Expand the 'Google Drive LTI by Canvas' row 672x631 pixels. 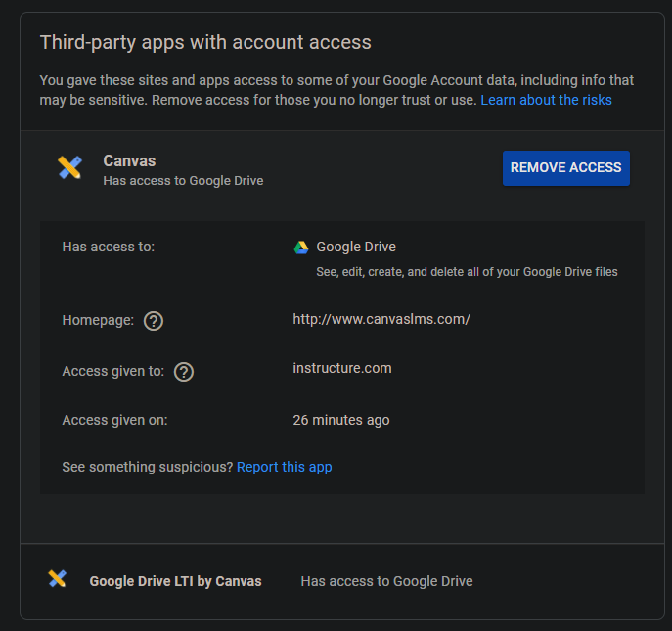342,581
